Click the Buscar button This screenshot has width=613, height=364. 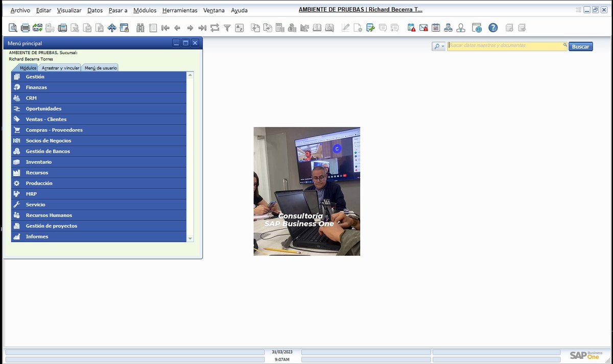pos(581,46)
